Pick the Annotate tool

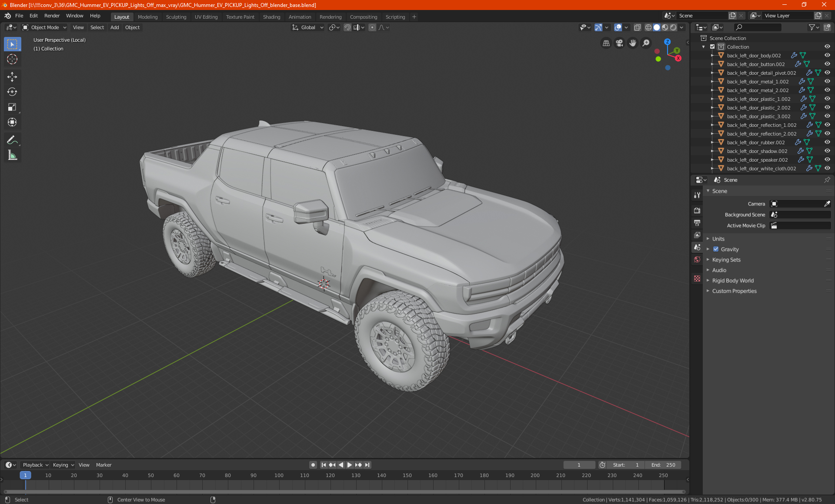12,140
